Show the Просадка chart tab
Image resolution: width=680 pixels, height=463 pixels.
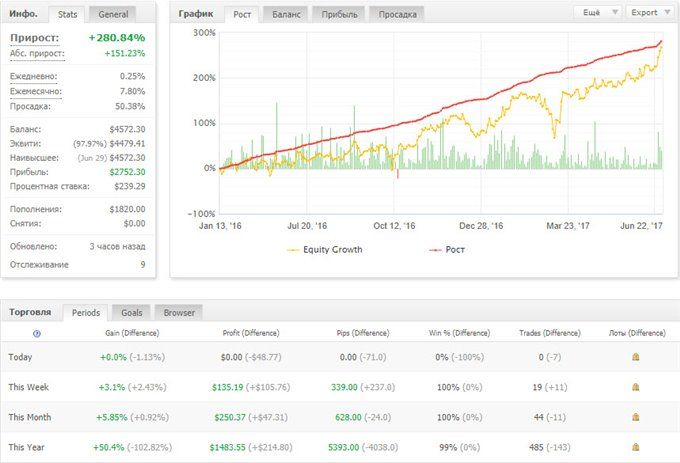pos(397,14)
